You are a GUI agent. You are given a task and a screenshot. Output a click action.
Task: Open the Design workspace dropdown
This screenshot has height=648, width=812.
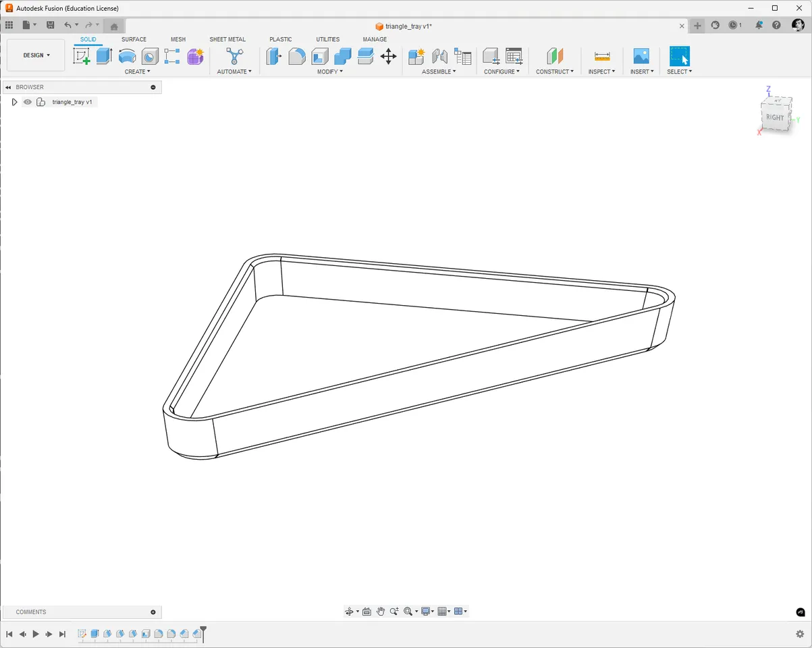click(35, 55)
